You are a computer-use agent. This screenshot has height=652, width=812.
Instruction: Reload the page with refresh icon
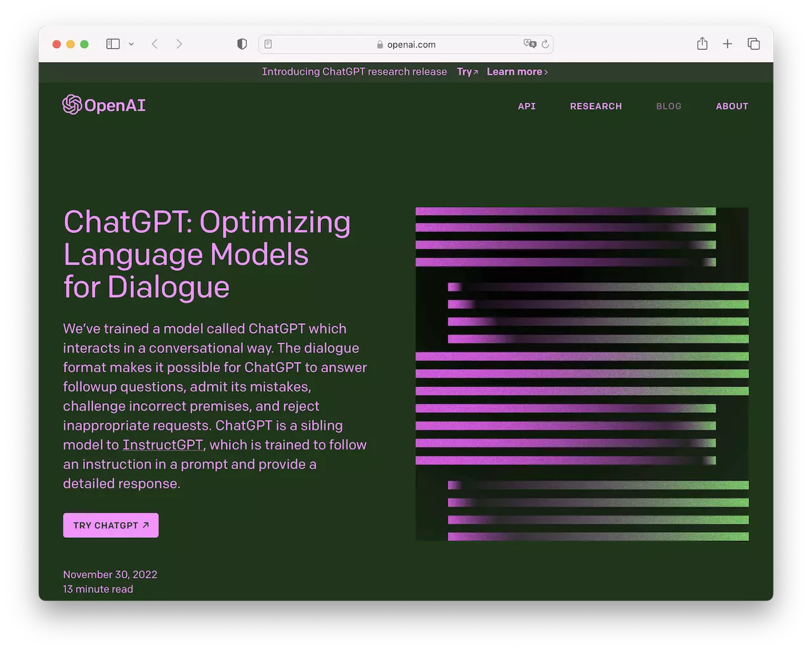tap(545, 44)
